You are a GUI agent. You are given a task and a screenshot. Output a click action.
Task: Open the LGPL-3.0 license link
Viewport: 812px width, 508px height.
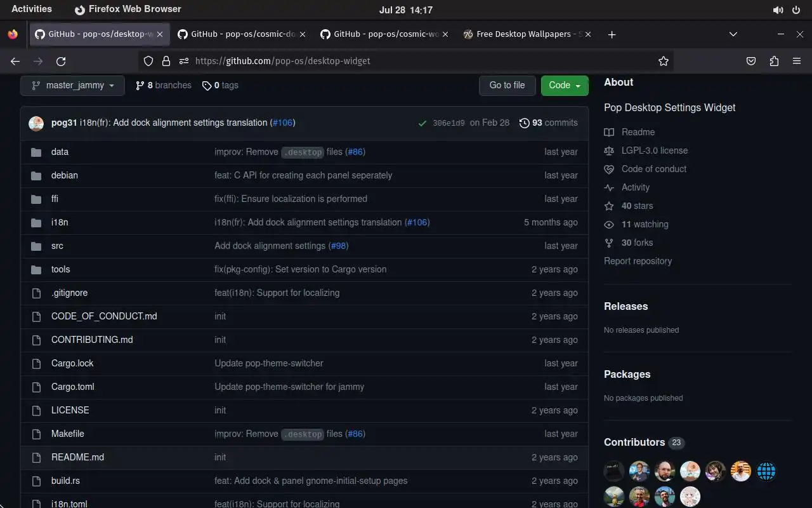tap(646, 150)
